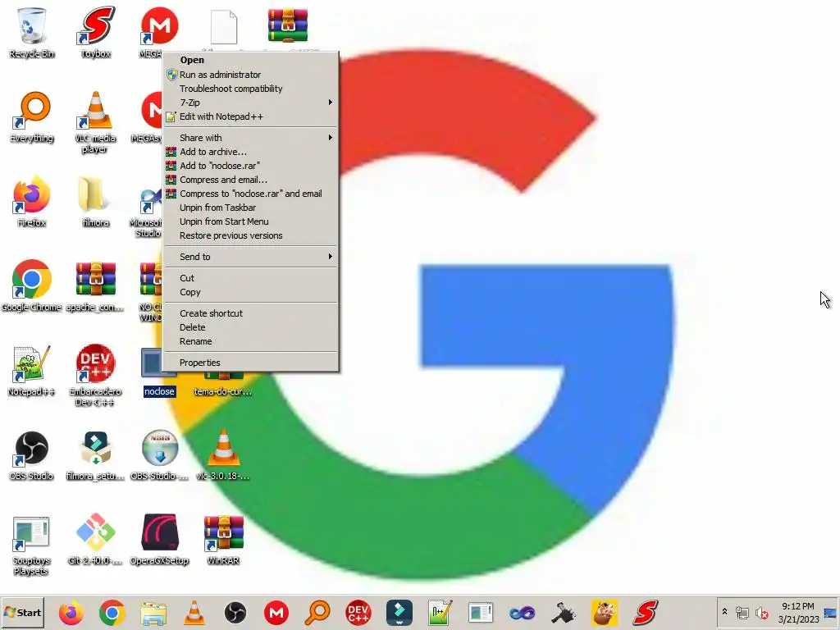Click Troubleshoot compatibility menu entry
This screenshot has height=630, width=840.
pos(251,89)
